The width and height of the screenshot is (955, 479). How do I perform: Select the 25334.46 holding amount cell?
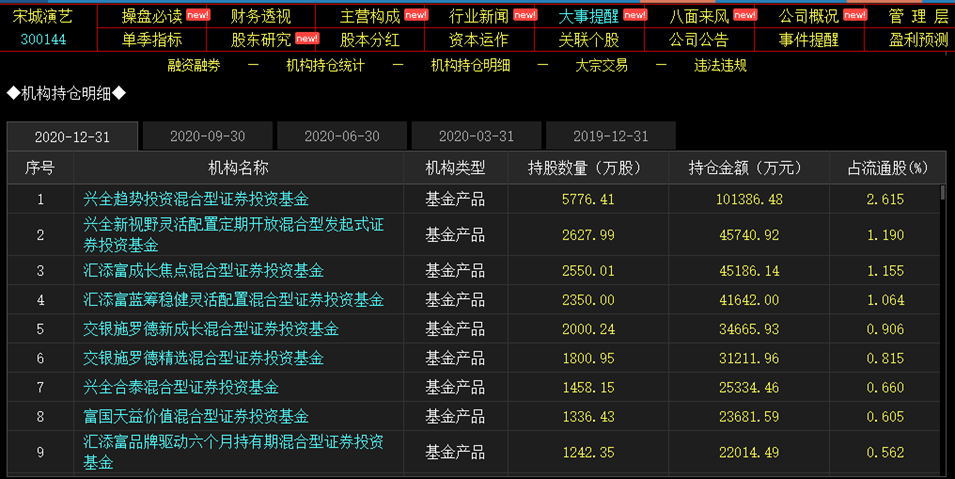tap(749, 388)
